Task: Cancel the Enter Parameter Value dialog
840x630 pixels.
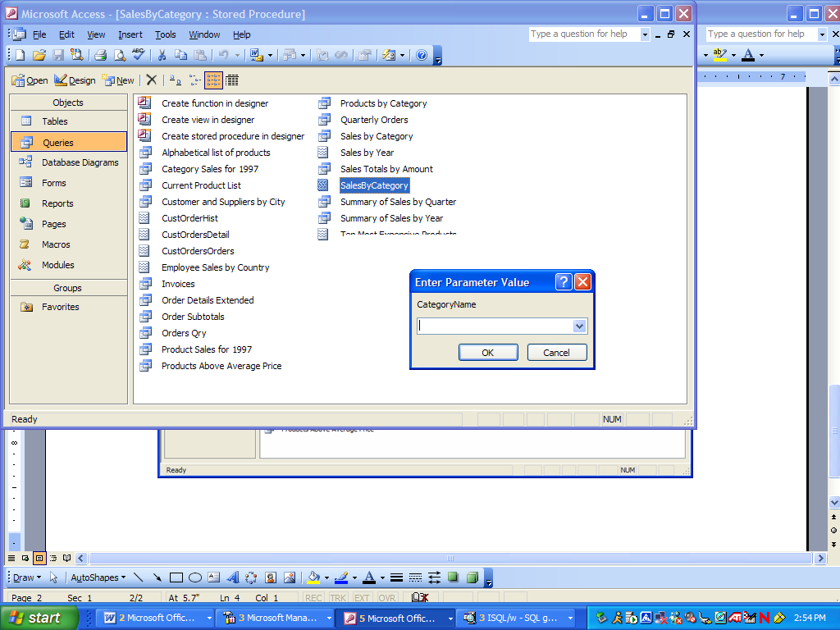Action: click(x=556, y=353)
